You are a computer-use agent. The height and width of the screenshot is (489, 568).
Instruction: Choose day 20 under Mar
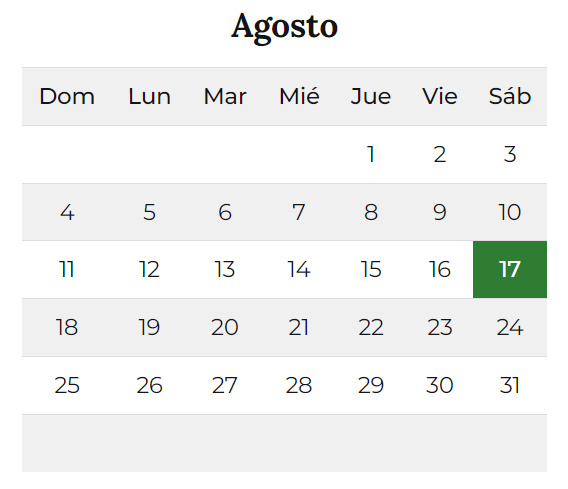225,327
